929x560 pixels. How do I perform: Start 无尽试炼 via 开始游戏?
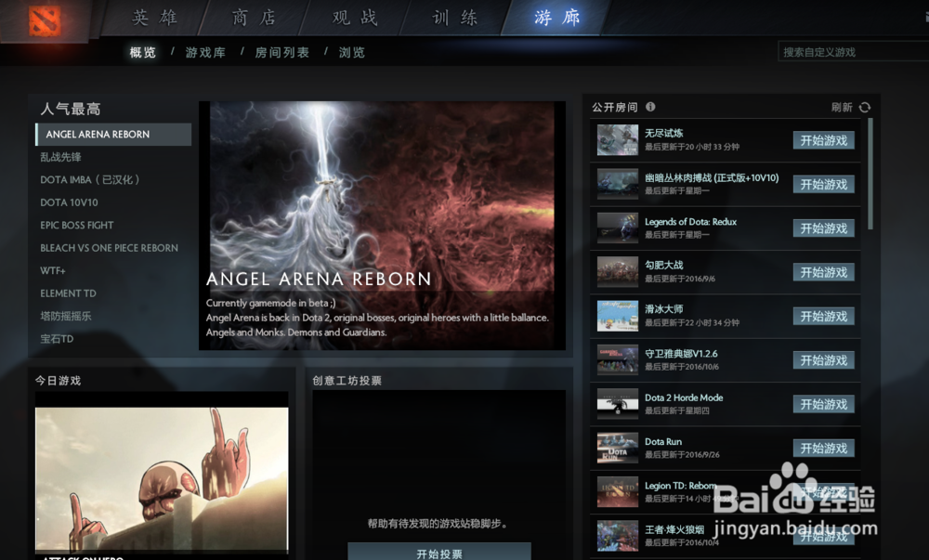pyautogui.click(x=823, y=139)
